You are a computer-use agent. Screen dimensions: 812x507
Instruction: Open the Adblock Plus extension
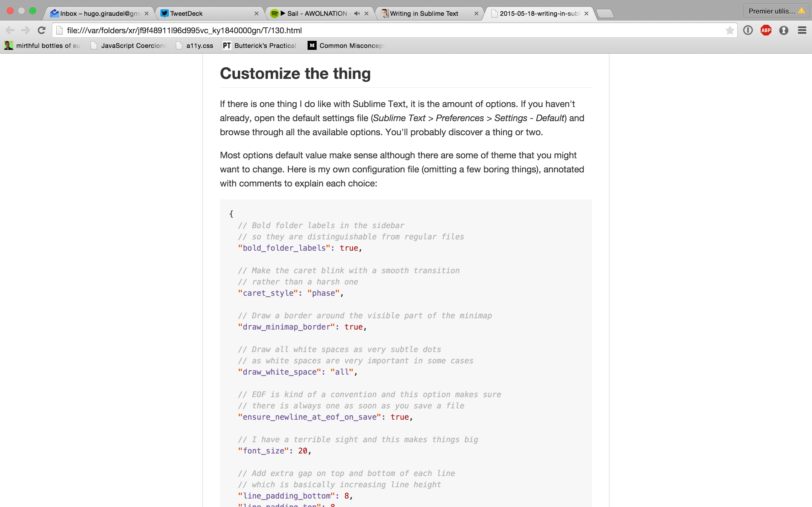click(766, 30)
